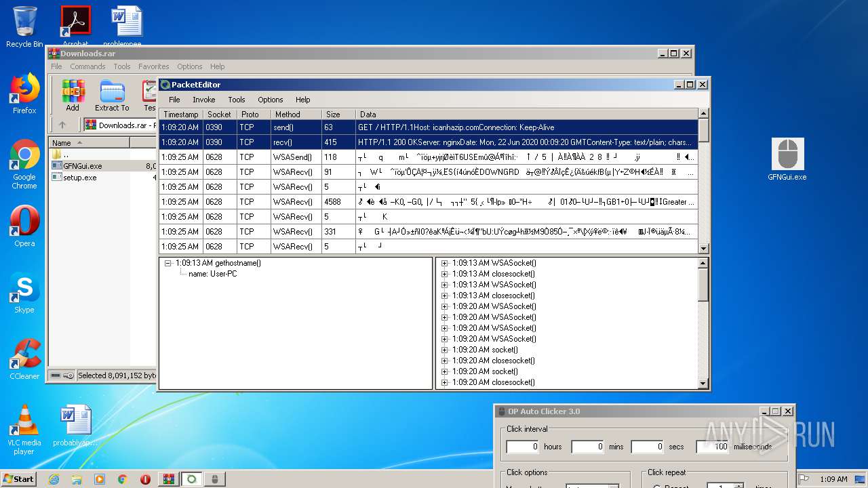This screenshot has width=868, height=488.
Task: Select the Opera desktop shortcut
Action: pyautogui.click(x=24, y=227)
